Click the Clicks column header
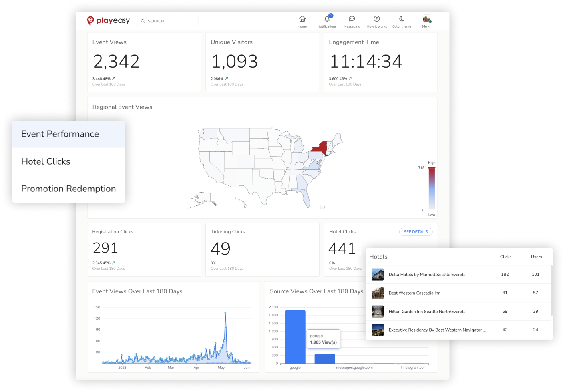565x392 pixels. (506, 257)
